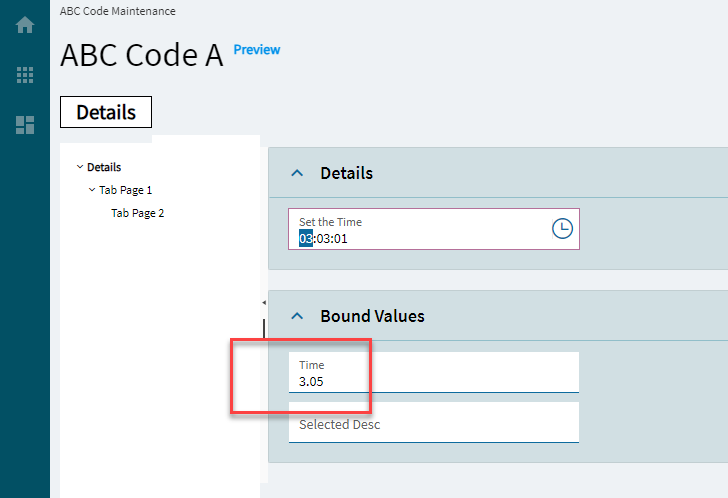Click the Selected Desc field
The height and width of the screenshot is (498, 728).
434,422
